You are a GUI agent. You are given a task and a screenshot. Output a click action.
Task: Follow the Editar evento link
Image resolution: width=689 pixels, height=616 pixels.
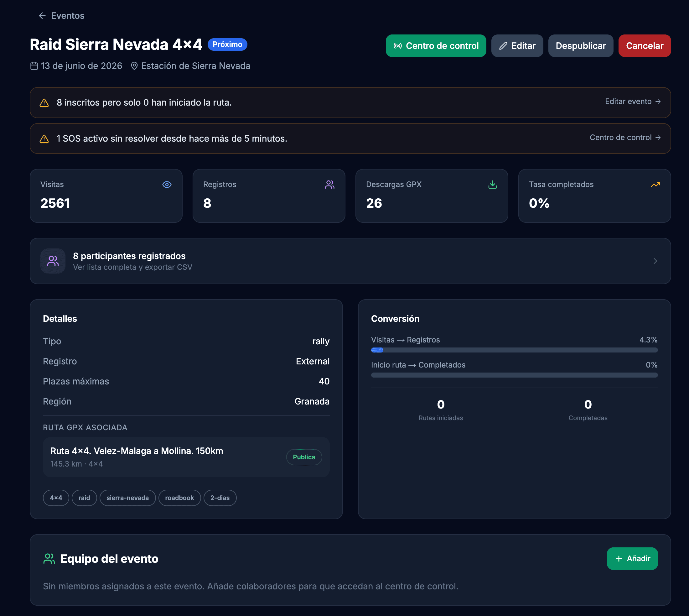coord(633,102)
